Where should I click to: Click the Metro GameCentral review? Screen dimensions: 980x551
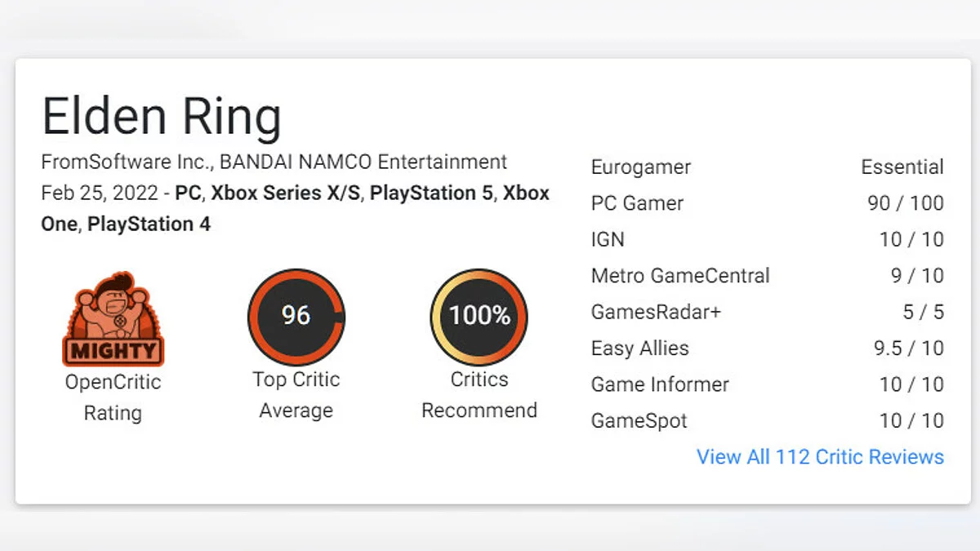tap(680, 276)
